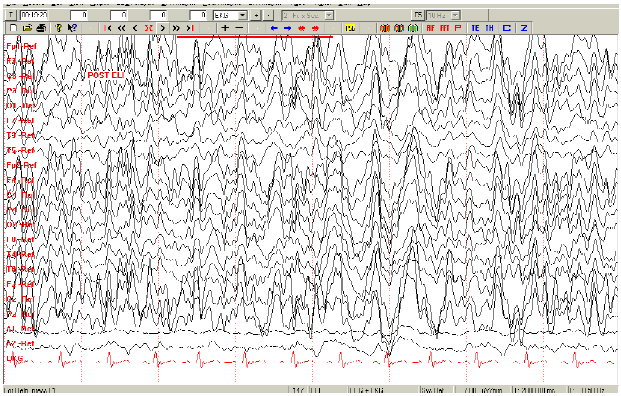Open the first colored brain map icon
This screenshot has width=621, height=396.
click(385, 28)
